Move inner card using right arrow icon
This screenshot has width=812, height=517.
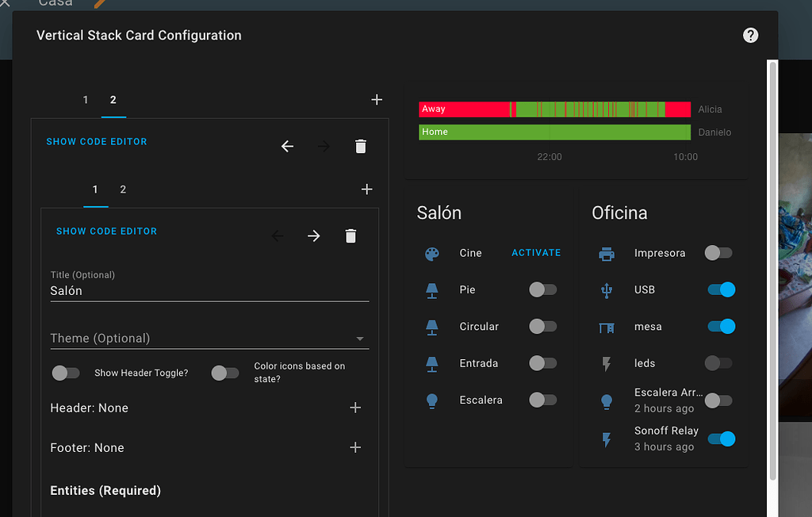pyautogui.click(x=313, y=236)
